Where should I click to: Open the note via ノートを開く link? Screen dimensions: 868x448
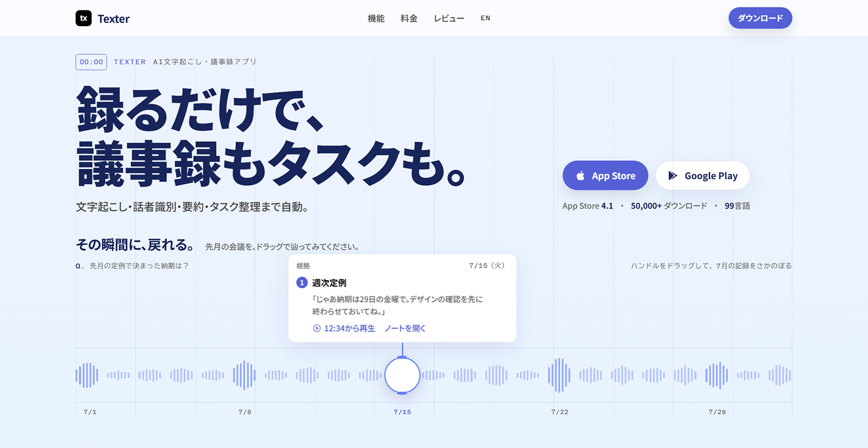point(405,329)
